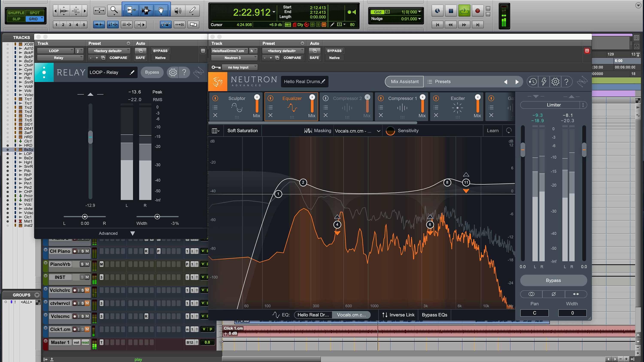Click Neutron output Bypass button
Screen dimensions: 644x362
(553, 280)
